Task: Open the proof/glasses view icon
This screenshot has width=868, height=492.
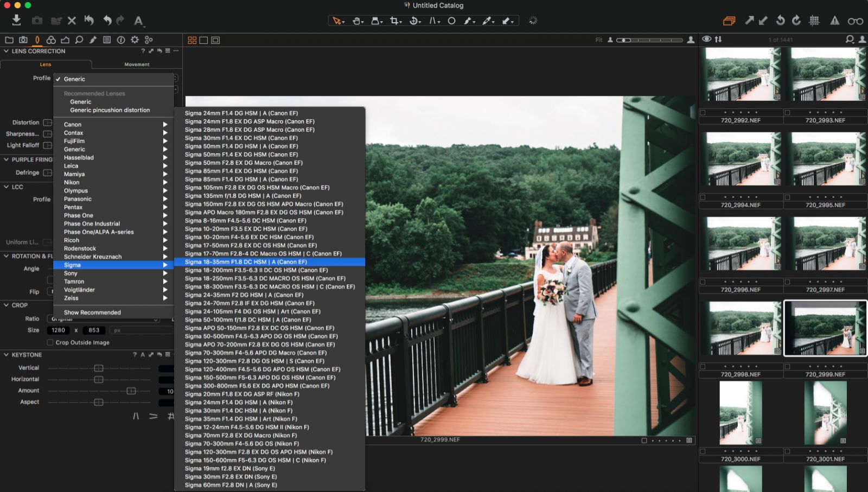Action: click(x=856, y=21)
